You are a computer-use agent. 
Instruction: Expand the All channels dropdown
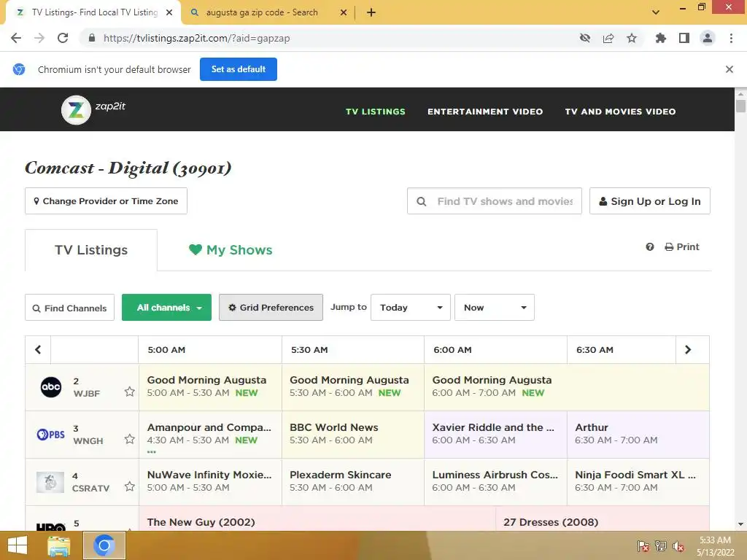click(167, 308)
